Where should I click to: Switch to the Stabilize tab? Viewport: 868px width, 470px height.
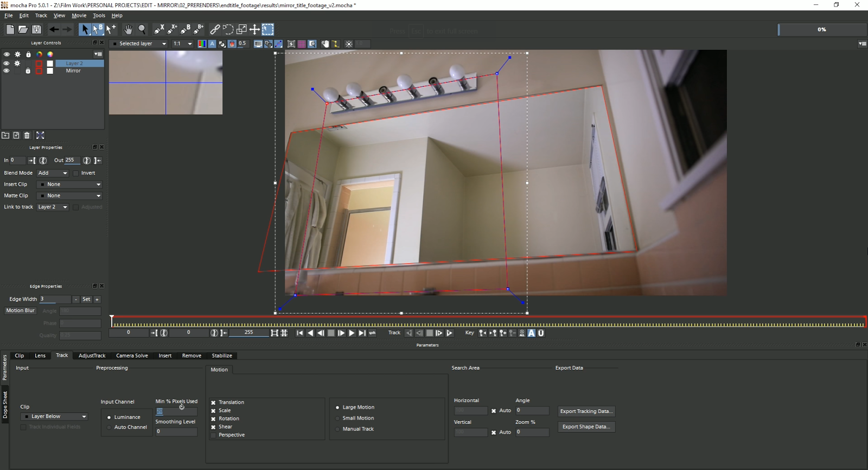coord(222,356)
